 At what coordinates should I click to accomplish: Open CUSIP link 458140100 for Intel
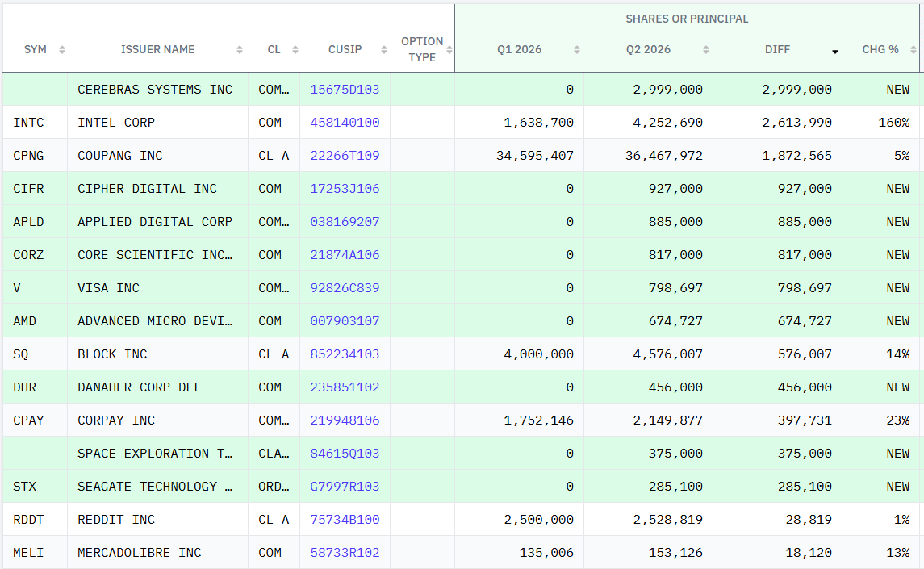tap(345, 123)
